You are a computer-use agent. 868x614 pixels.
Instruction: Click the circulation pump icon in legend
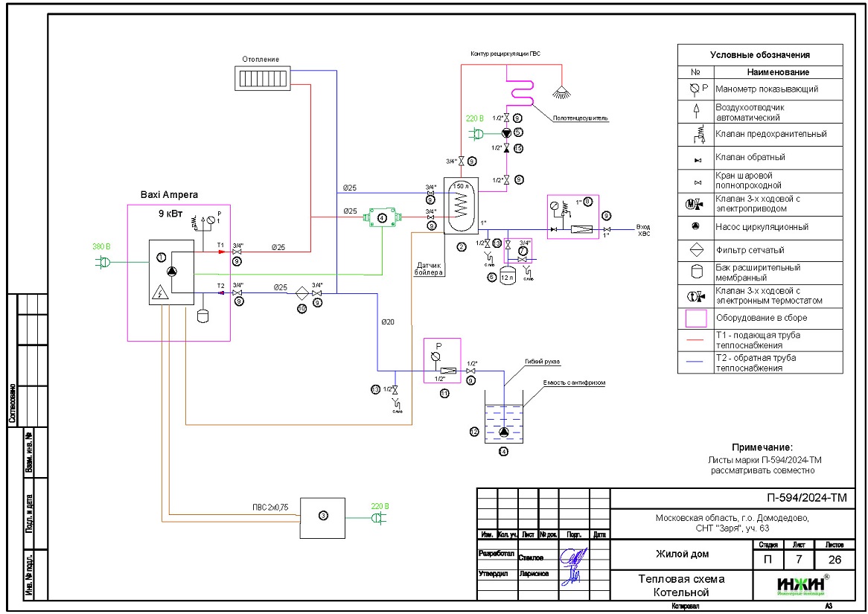pyautogui.click(x=695, y=227)
